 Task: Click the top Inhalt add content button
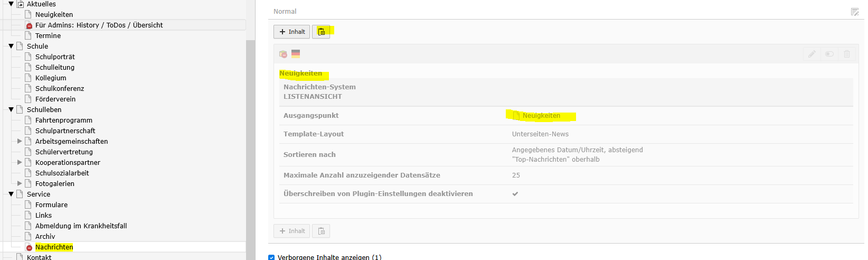[x=292, y=32]
